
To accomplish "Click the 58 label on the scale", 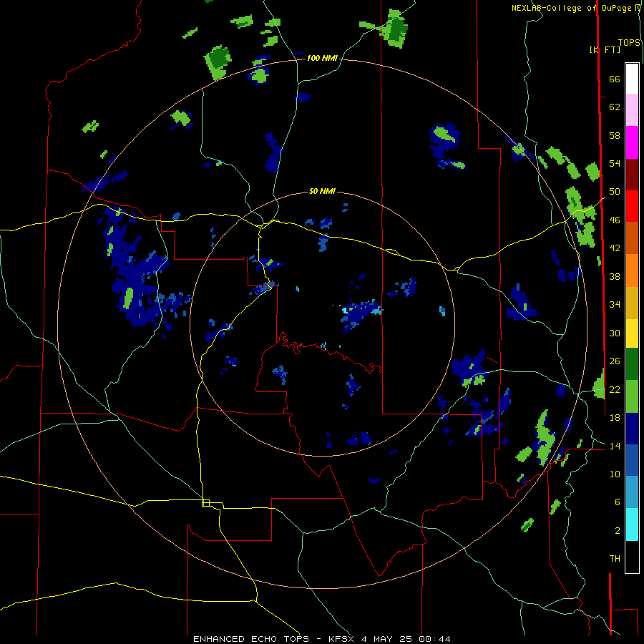I will 615,135.
